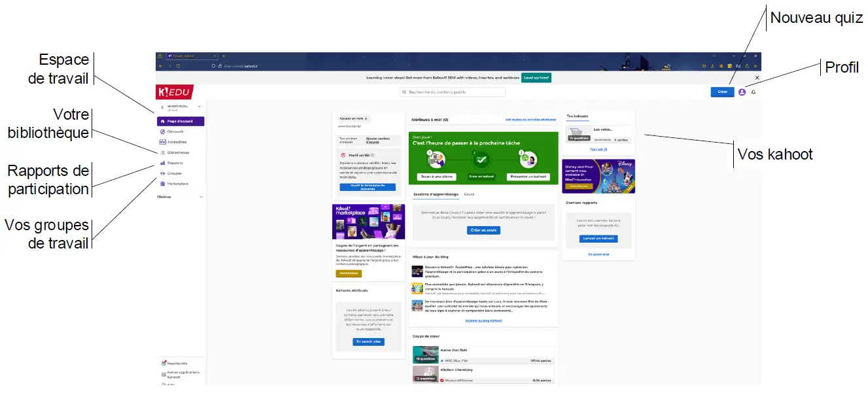Open Groupes in the sidebar

coord(171,173)
